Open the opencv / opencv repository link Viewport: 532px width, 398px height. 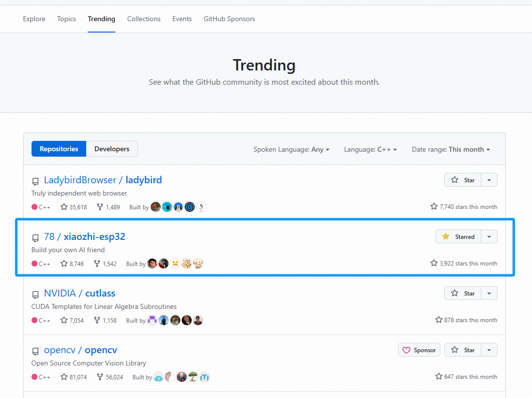(80, 350)
